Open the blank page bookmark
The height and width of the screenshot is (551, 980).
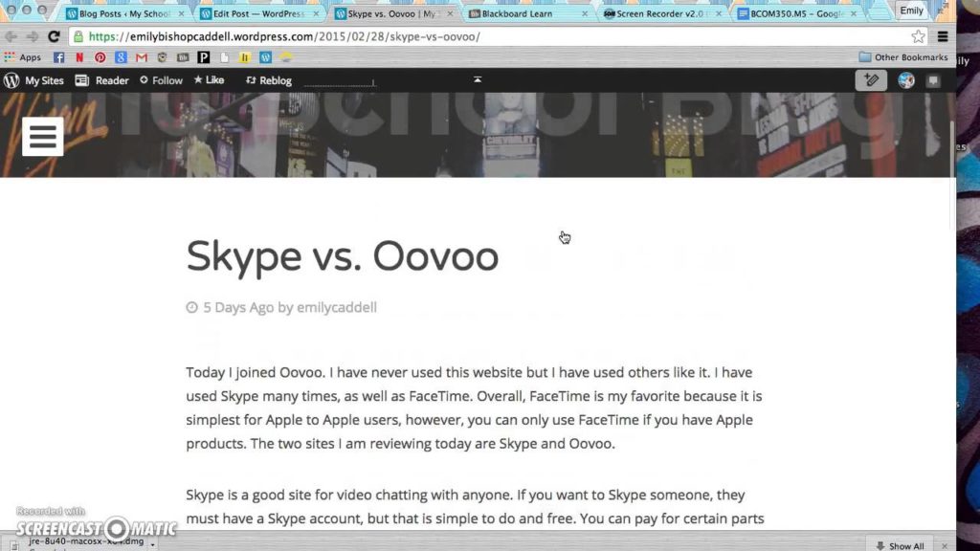coord(224,57)
